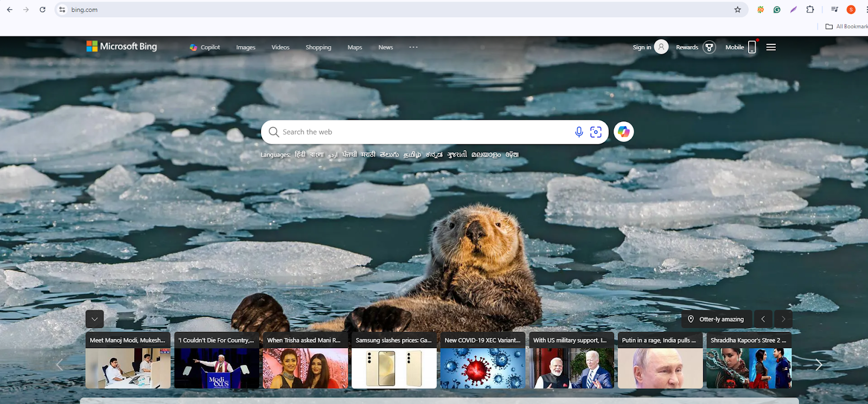The image size is (868, 404).
Task: Select Kannada language ಕನ್ನಡ
Action: coord(434,155)
